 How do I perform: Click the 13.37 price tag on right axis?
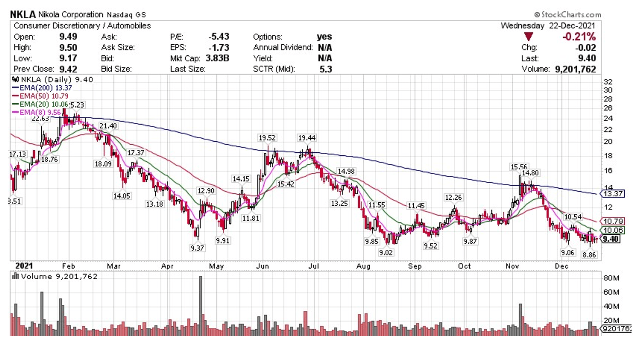point(613,194)
